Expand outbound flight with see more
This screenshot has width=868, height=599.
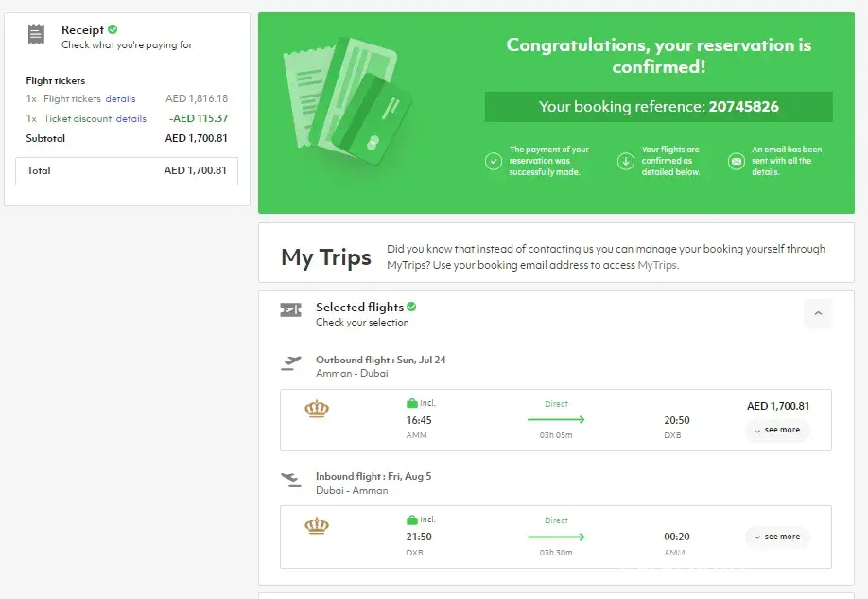pos(777,430)
